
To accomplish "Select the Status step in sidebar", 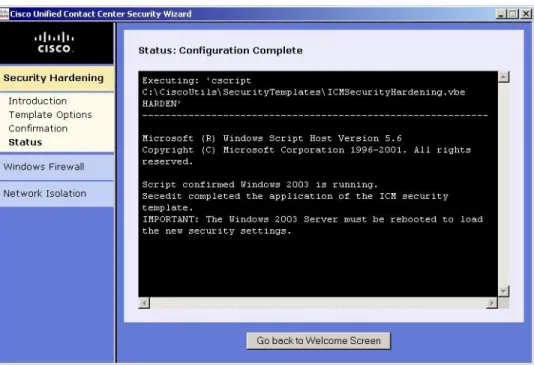I will pyautogui.click(x=25, y=142).
